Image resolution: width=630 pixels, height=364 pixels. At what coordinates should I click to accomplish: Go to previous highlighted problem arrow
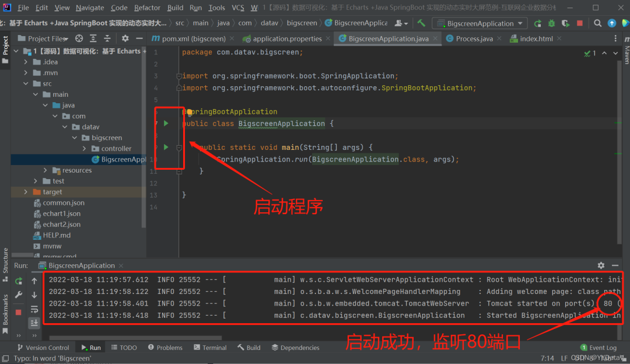604,53
